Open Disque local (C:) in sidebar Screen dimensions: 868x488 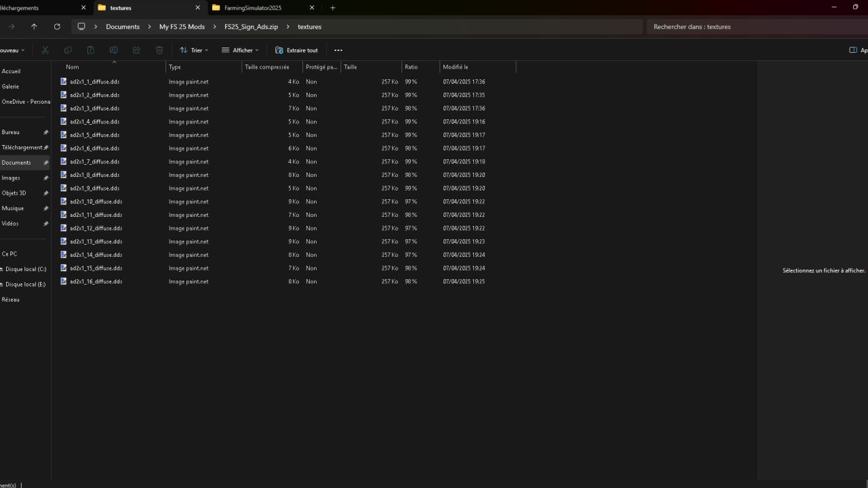click(x=26, y=269)
